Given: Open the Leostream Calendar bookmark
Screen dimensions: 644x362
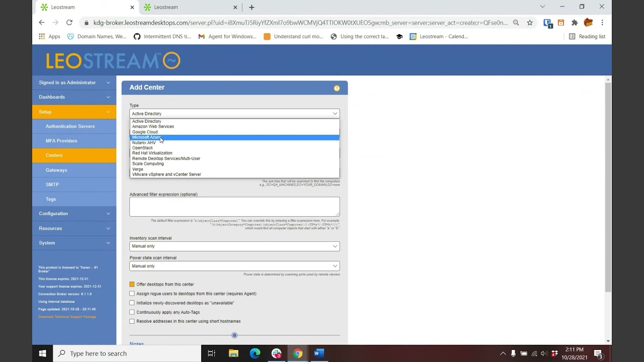Looking at the screenshot, I should [439, 36].
